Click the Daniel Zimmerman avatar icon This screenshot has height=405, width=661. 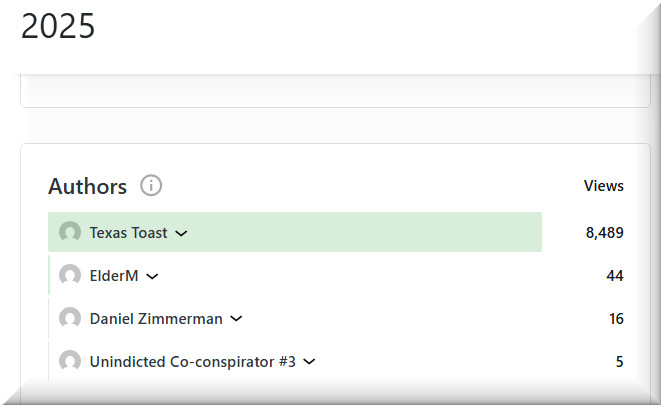70,319
